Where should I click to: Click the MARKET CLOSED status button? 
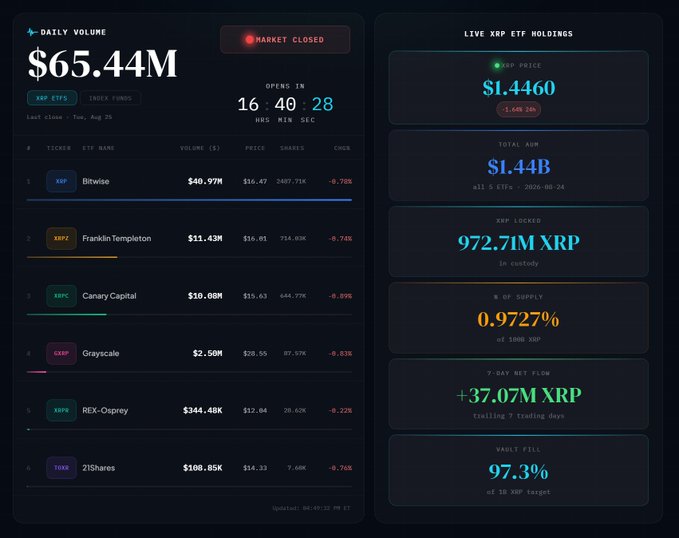(285, 39)
